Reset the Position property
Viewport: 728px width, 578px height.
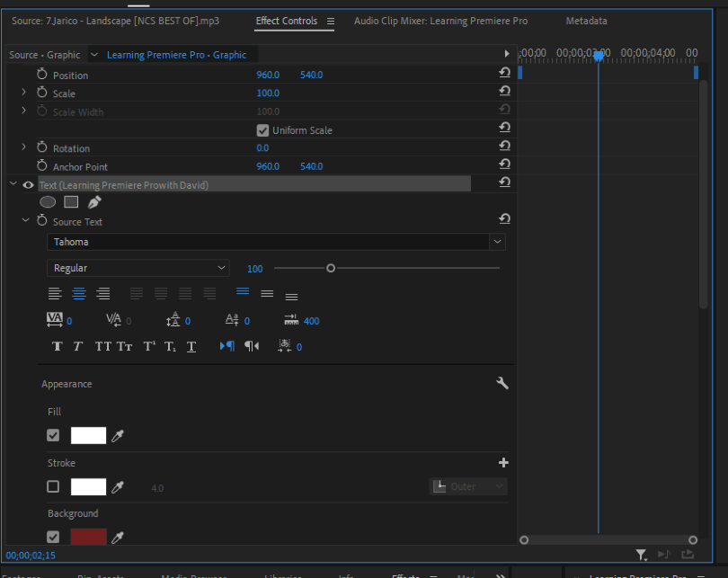(x=504, y=73)
